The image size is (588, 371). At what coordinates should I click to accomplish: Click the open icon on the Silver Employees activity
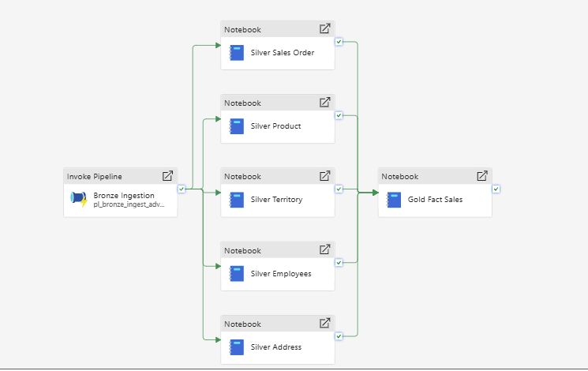pos(324,249)
